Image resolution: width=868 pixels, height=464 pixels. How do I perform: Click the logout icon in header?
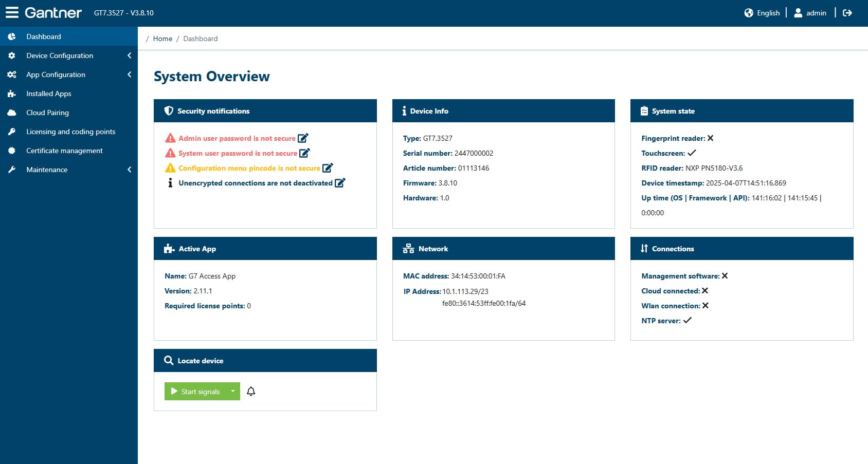(x=847, y=13)
